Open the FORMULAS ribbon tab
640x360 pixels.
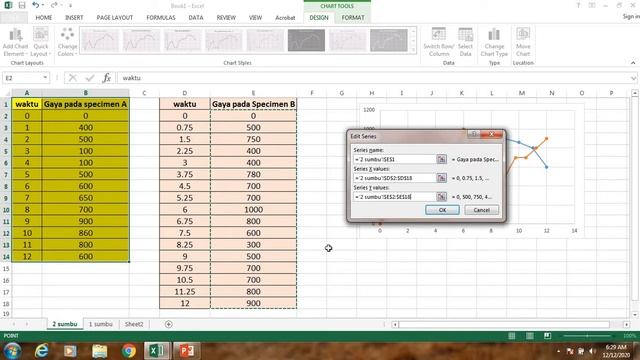point(161,18)
